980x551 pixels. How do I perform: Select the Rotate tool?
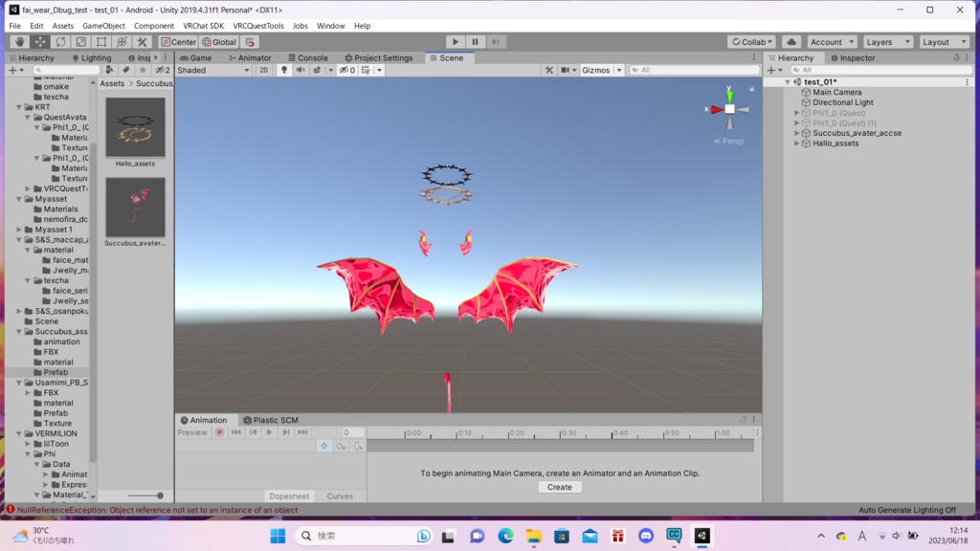tap(60, 41)
